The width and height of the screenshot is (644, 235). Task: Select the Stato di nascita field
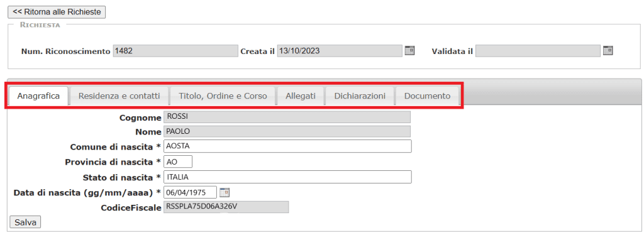tap(287, 177)
